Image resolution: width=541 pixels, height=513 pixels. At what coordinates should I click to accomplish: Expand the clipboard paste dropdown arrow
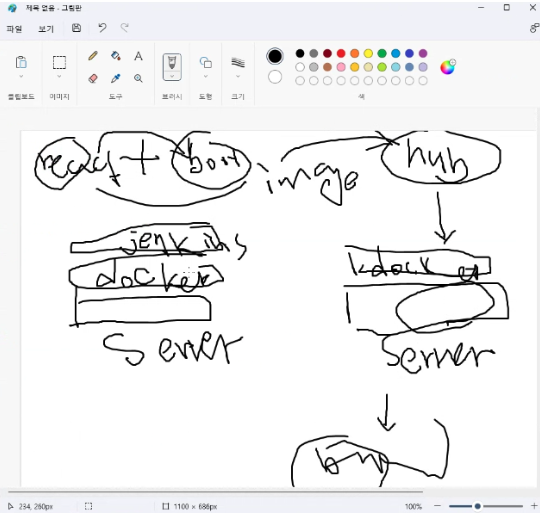click(x=21, y=76)
